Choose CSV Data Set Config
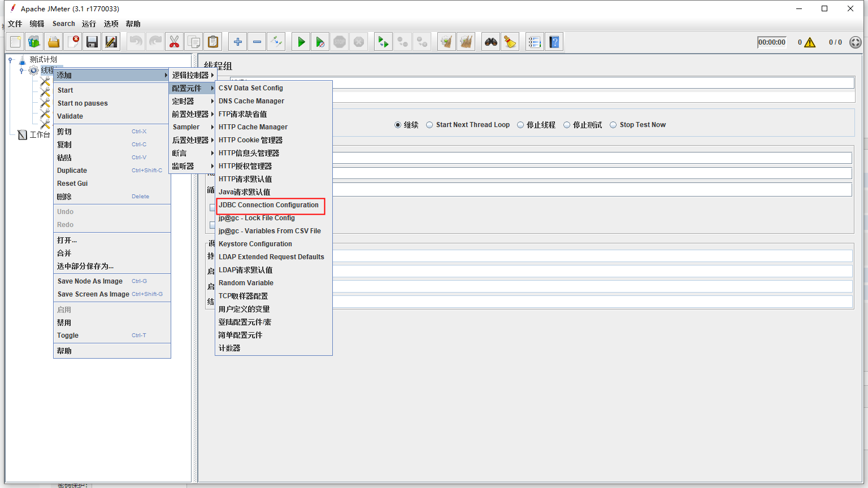Screen dimensions: 868x488 click(x=274, y=88)
